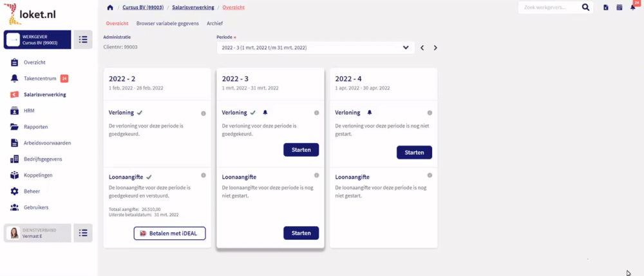Click info icon on 2022 - 2 Loonaangifte

pos(204,175)
